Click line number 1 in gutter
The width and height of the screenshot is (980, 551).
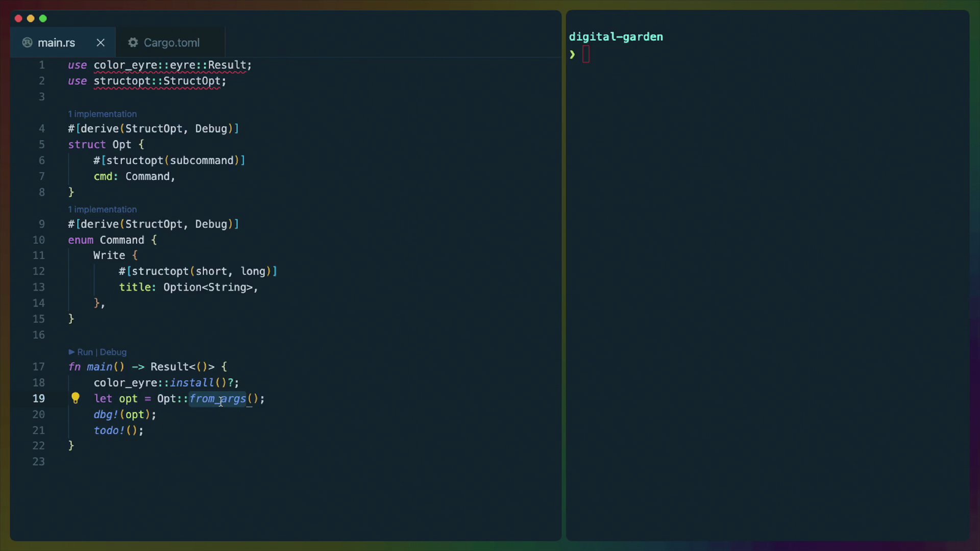coord(42,65)
